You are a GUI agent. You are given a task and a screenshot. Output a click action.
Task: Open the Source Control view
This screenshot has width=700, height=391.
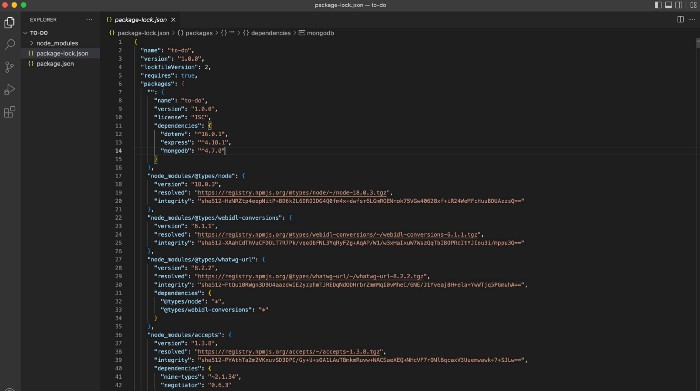tap(9, 67)
